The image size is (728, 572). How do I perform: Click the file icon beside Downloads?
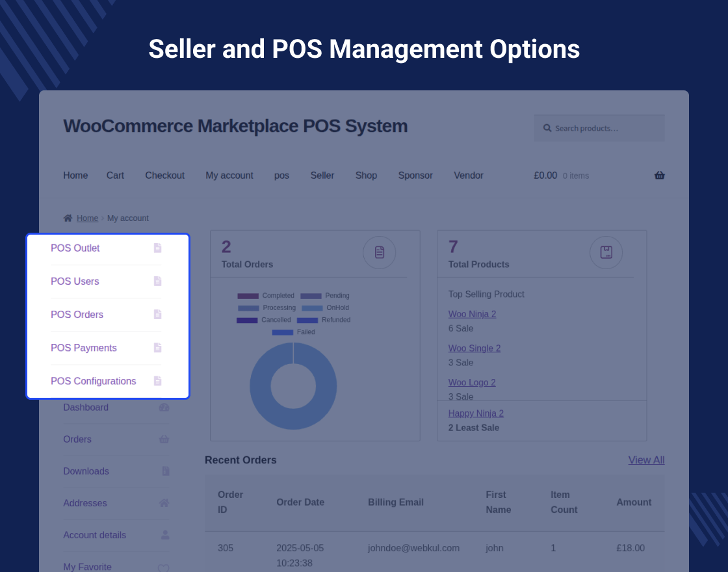click(166, 471)
